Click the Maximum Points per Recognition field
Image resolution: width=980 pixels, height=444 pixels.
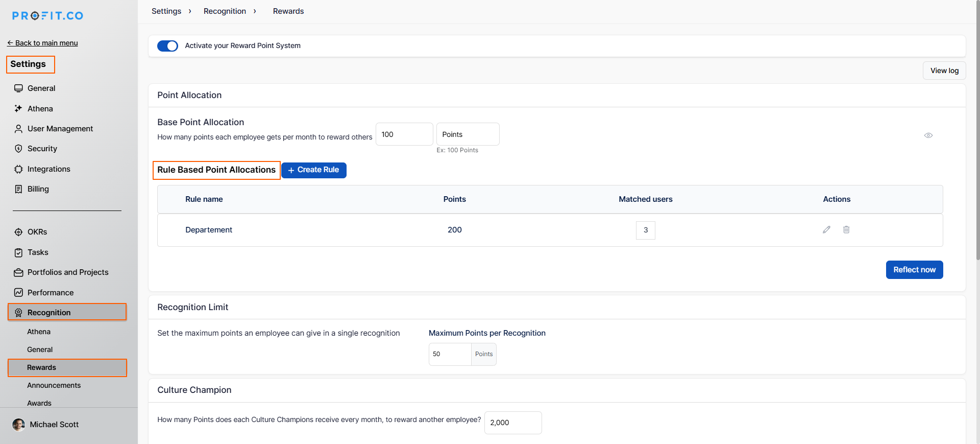pos(450,354)
